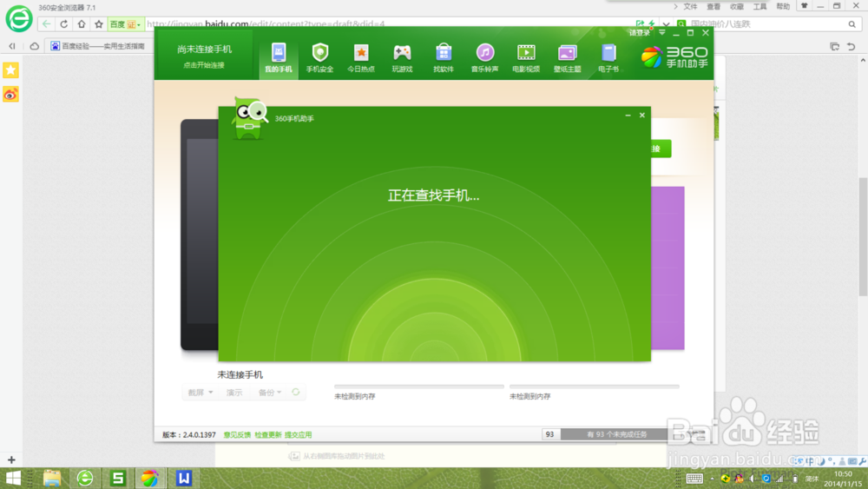Click the 检查更新 check update link
This screenshot has height=489, width=868.
[x=268, y=435]
